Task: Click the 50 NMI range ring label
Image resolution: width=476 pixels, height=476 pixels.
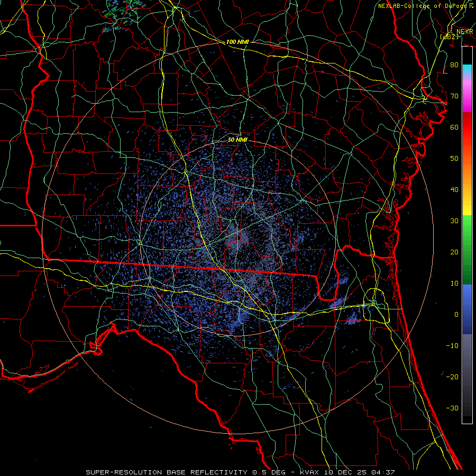Action: click(x=237, y=140)
